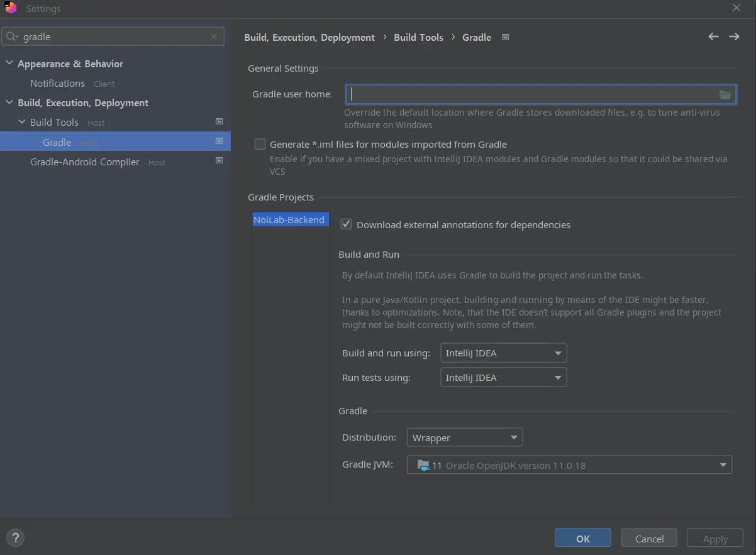
Task: Click the folder browse icon for Gradle user home
Action: [x=725, y=95]
